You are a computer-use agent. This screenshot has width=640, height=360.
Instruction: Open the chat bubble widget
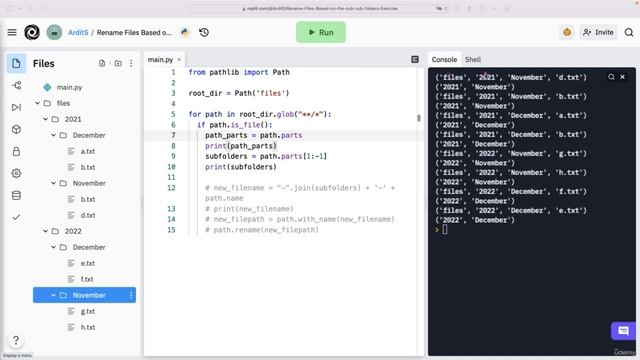[x=623, y=331]
